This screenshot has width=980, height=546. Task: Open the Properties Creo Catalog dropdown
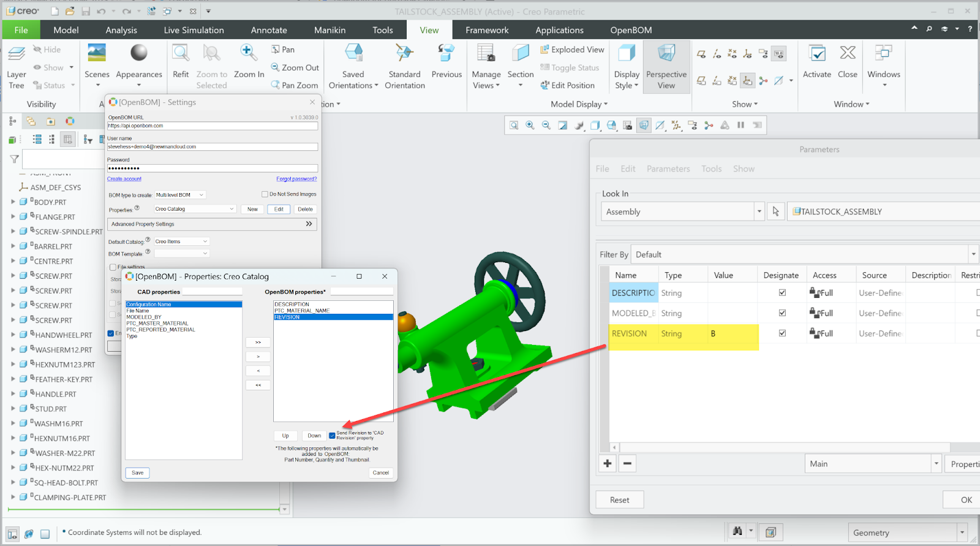click(195, 209)
